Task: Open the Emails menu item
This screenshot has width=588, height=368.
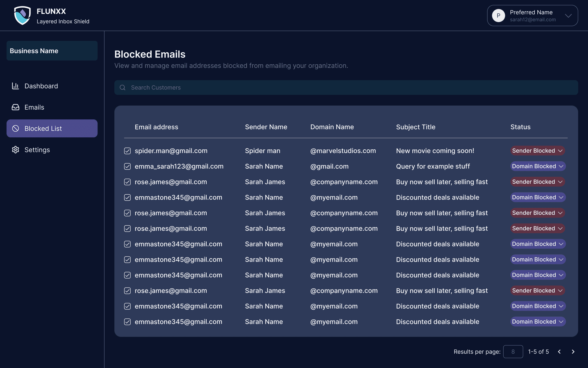Action: click(x=34, y=107)
